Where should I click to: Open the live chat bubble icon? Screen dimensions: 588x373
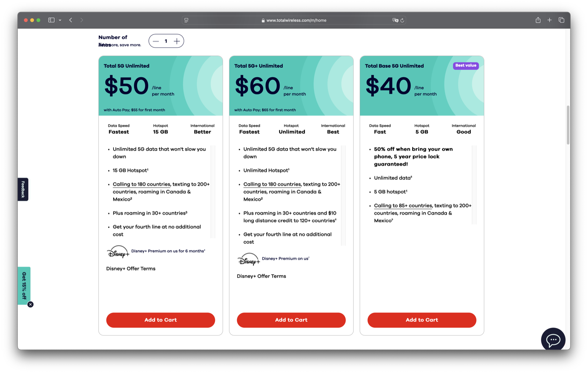553,340
